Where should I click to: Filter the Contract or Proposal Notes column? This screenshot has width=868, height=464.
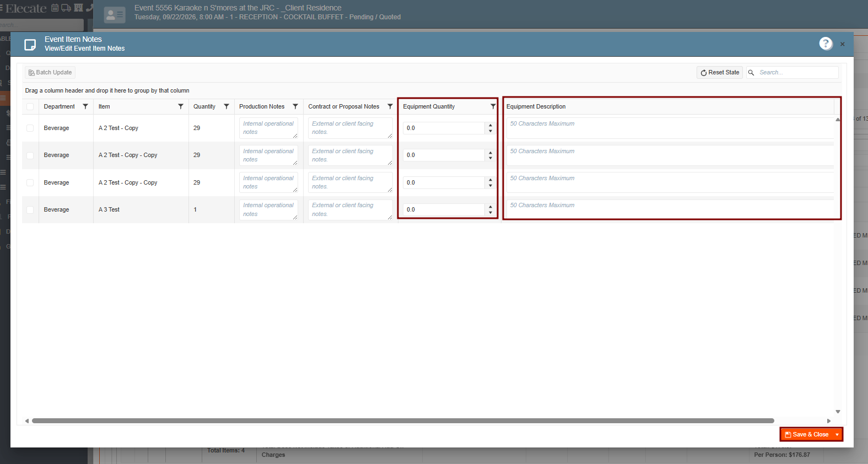[x=390, y=106]
